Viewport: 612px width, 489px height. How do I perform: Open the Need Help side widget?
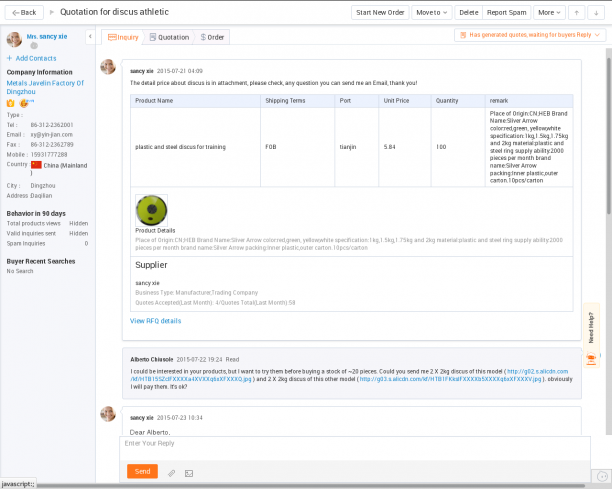[591, 336]
